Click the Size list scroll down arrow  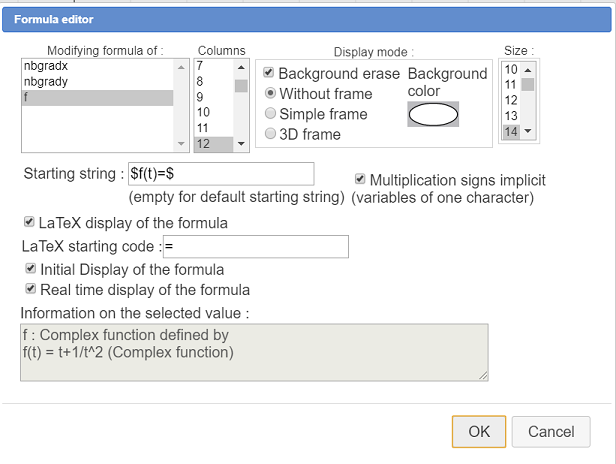[528, 131]
